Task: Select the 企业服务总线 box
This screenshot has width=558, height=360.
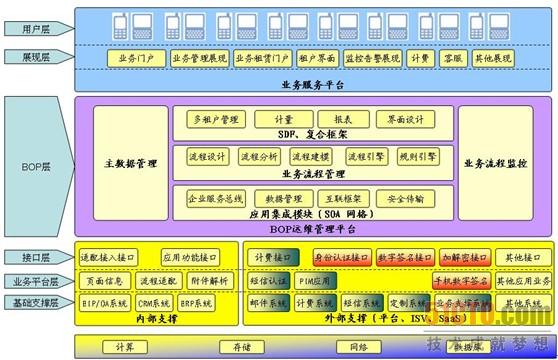Action: 216,198
